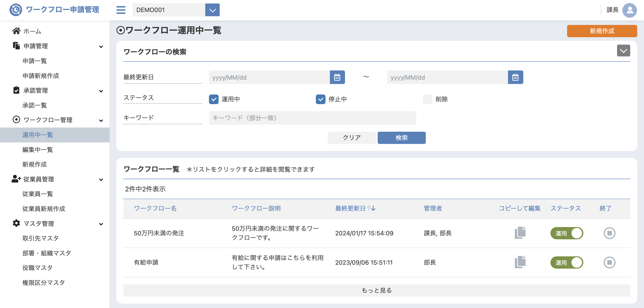Collapse the マスタ管理 menu chevron
This screenshot has width=644, height=308.
click(101, 224)
